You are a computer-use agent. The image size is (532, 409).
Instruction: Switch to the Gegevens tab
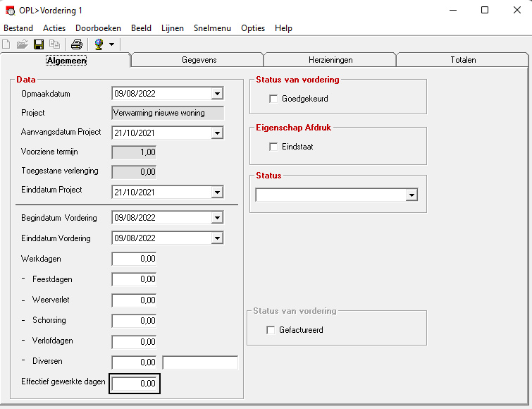point(199,60)
